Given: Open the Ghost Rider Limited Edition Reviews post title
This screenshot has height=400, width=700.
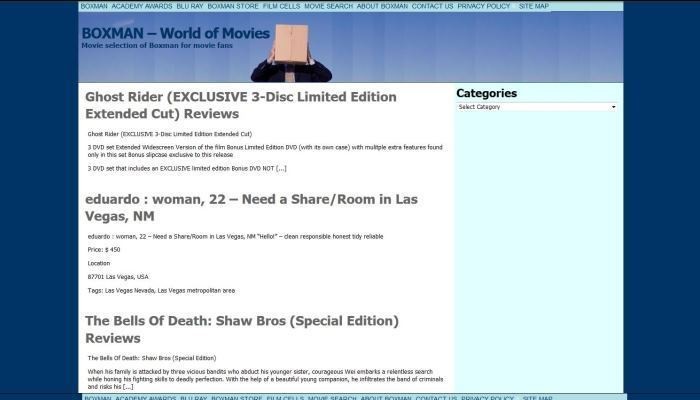Looking at the screenshot, I should click(x=241, y=105).
